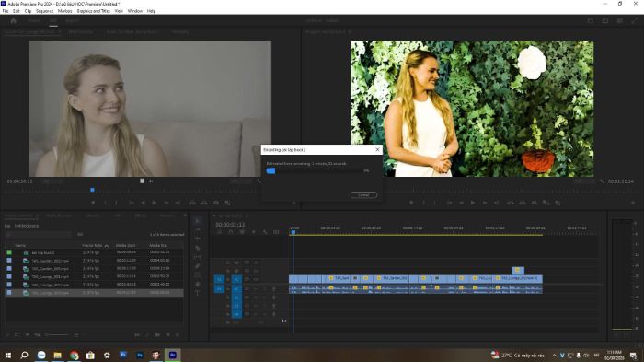Switch Project panel to list view
This screenshot has height=362, width=644.
click(17, 335)
